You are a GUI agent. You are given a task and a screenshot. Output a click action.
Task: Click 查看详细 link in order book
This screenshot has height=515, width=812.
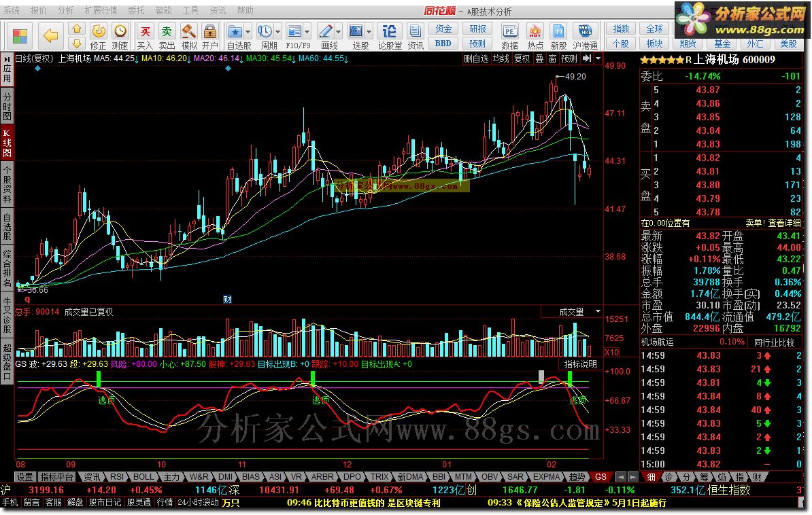785,223
